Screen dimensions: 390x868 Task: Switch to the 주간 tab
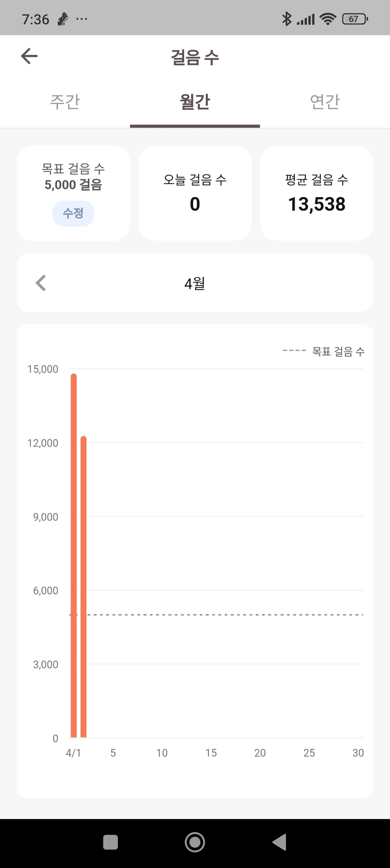coord(65,102)
